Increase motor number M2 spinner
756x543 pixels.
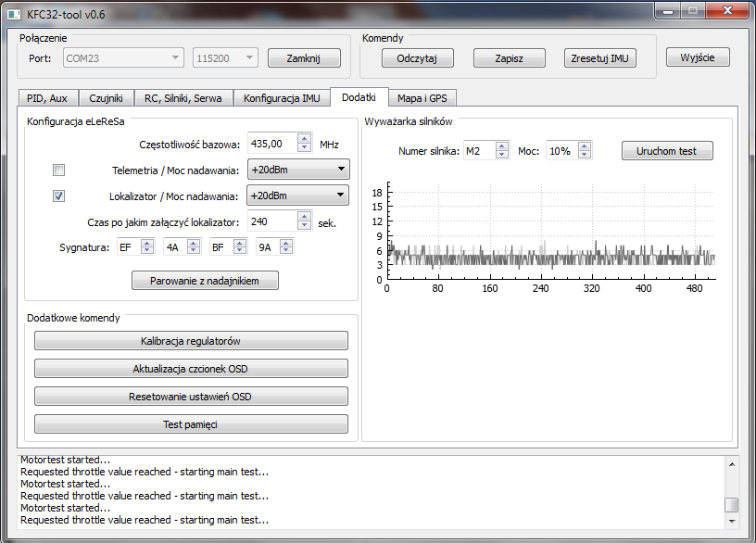pyautogui.click(x=502, y=146)
